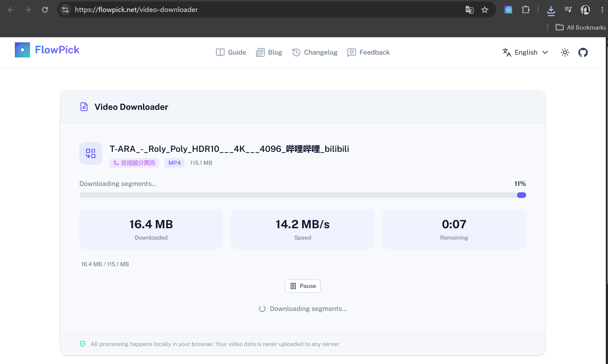Go forward with the browser forward arrow

pyautogui.click(x=28, y=10)
